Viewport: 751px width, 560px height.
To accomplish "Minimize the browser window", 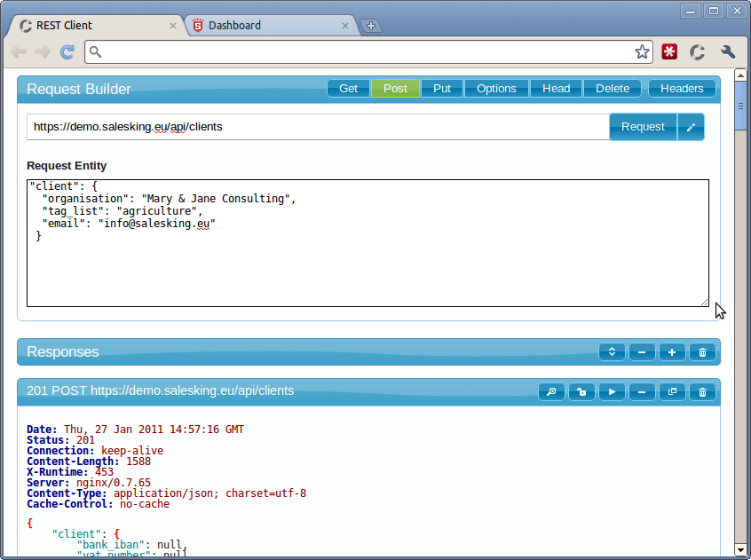I will (x=690, y=11).
